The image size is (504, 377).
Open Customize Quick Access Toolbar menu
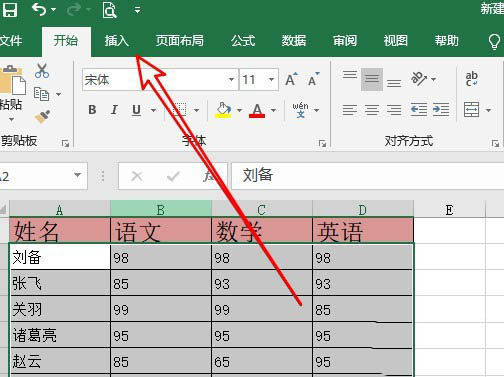click(137, 10)
